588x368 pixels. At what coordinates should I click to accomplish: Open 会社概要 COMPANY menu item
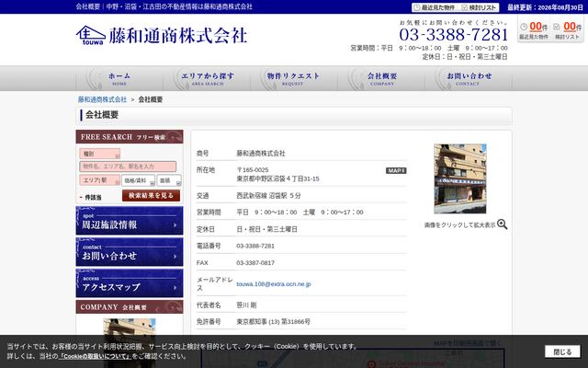381,78
